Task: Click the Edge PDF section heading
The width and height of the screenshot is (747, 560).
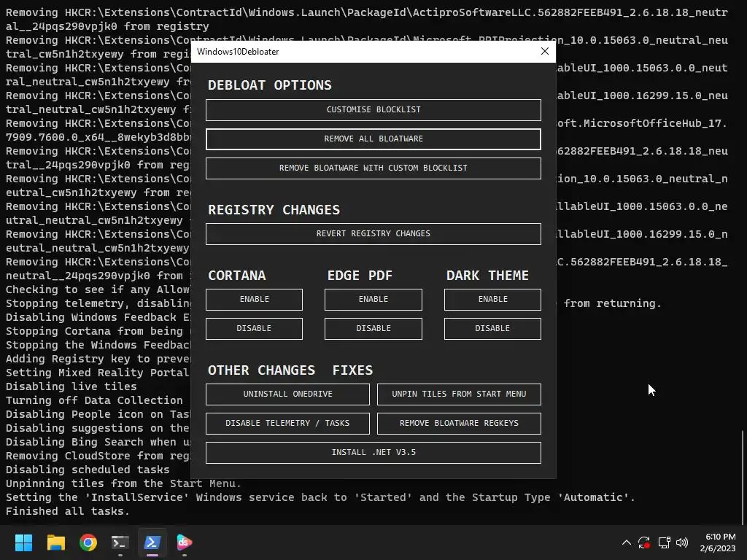Action: 360,276
